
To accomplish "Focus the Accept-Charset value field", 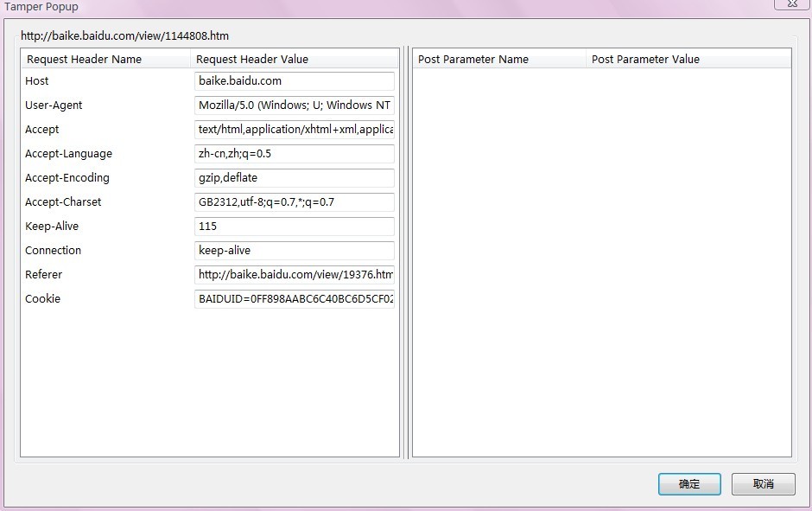I will (x=295, y=202).
